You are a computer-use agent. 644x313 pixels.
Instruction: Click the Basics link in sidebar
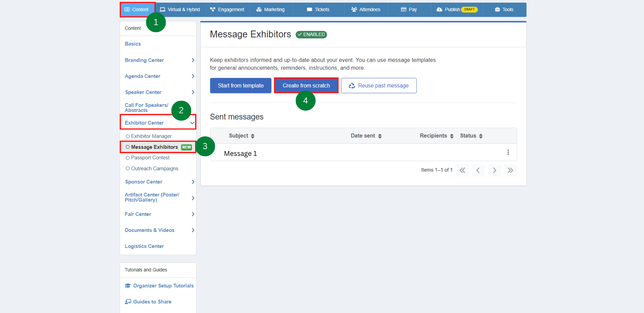[133, 44]
